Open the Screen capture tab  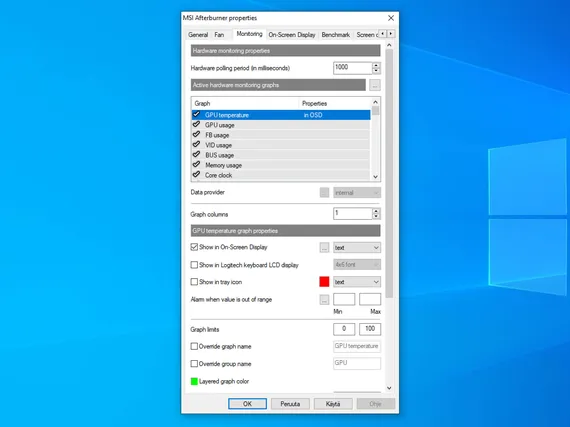click(x=366, y=35)
